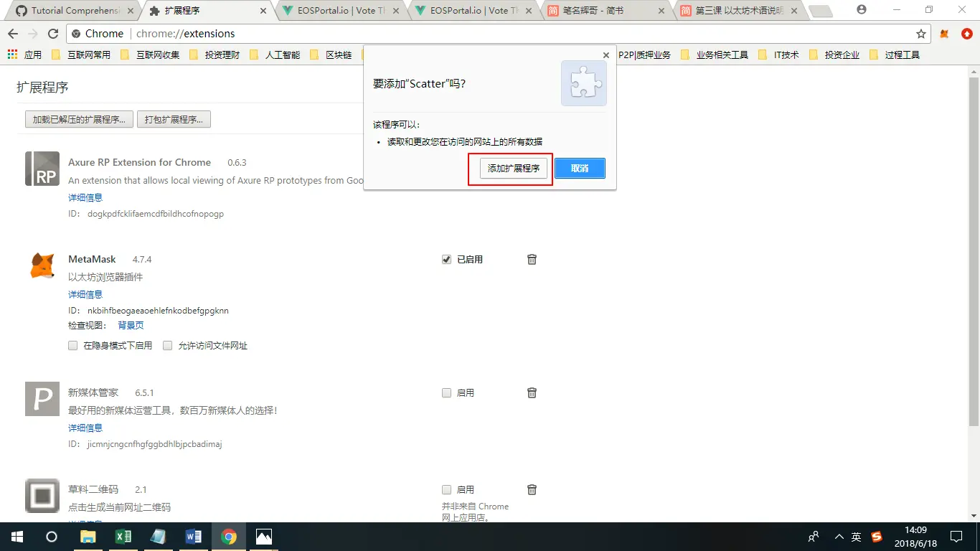Open 详细信息 link for Axure RP
Screen dimensions: 980x551
coord(85,197)
